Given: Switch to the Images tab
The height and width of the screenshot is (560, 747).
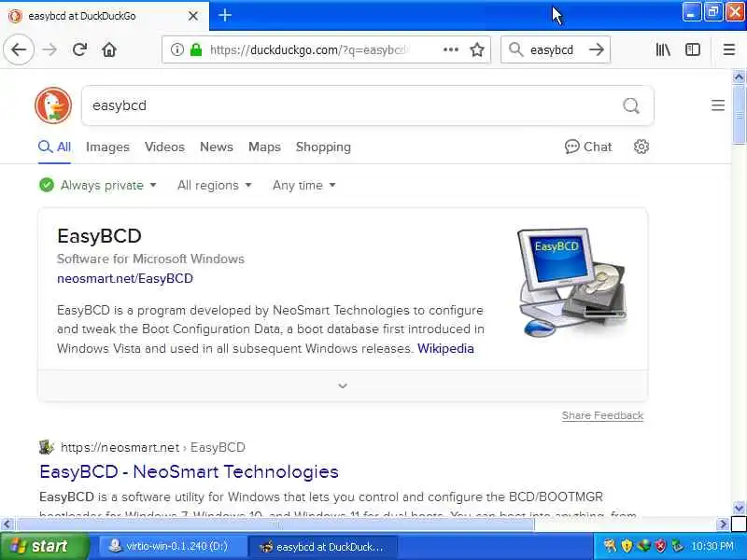Looking at the screenshot, I should [107, 147].
